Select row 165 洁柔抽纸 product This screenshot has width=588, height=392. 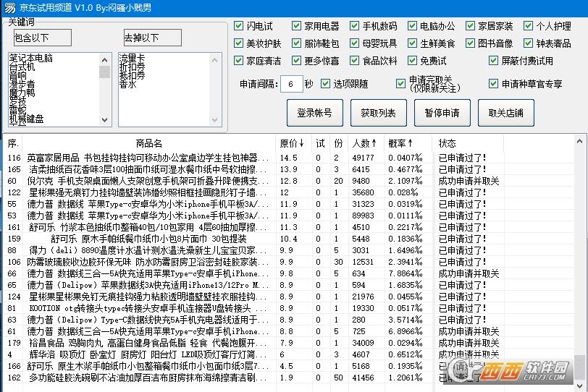288,169
